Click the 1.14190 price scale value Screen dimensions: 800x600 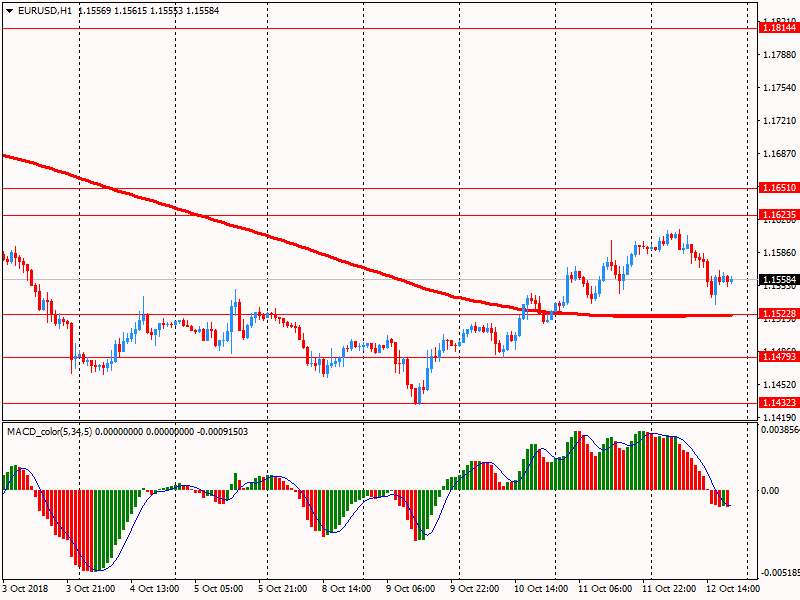pos(780,417)
